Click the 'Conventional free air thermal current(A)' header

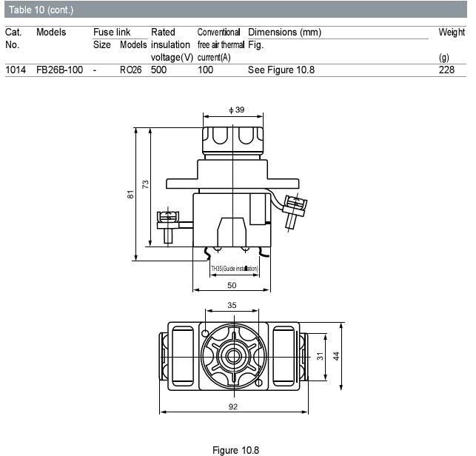click(x=221, y=44)
